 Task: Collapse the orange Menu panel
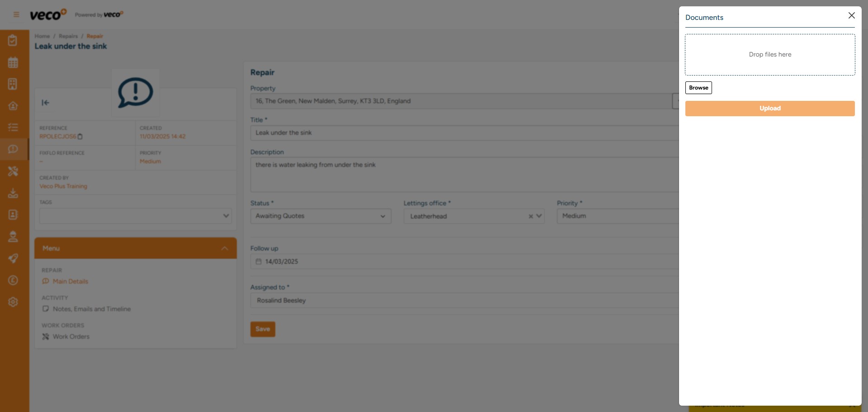point(224,248)
